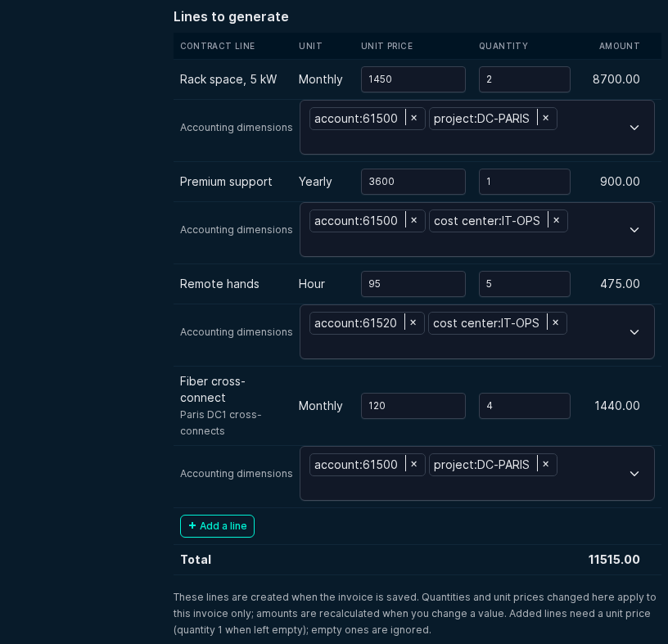Select the 900.00 amount for Premium support
668x644 pixels.
pos(620,182)
